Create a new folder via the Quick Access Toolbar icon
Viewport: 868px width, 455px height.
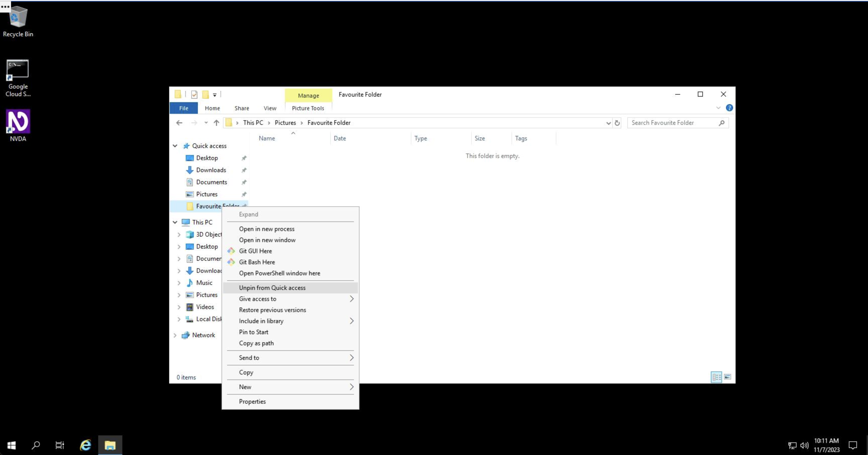pyautogui.click(x=205, y=95)
